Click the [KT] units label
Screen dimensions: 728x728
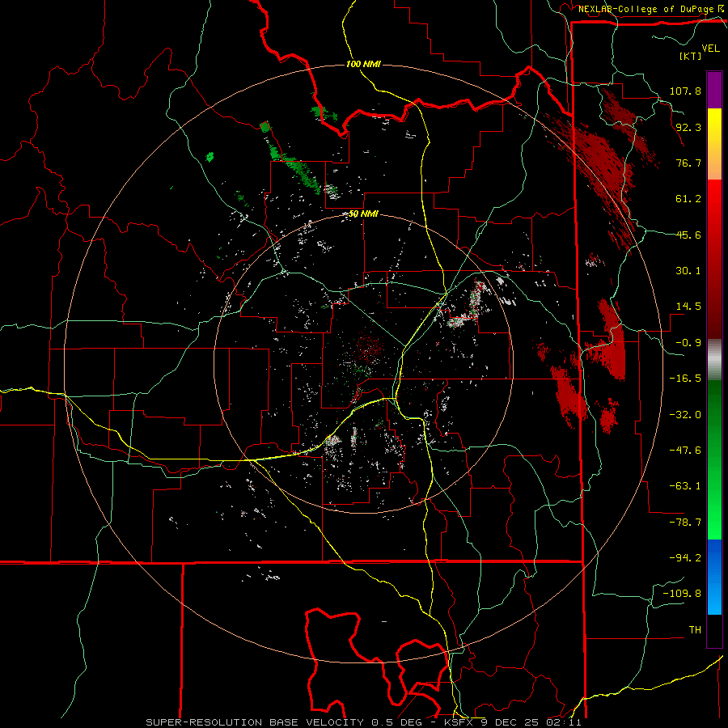(690, 56)
